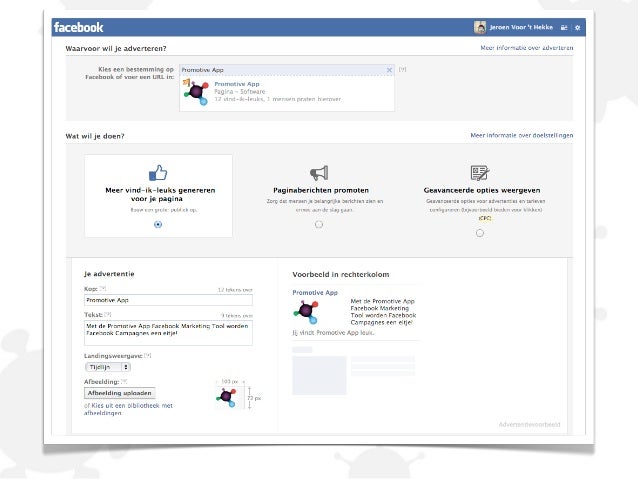The image size is (638, 479).
Task: Click the Kop headline input field
Action: [x=168, y=300]
